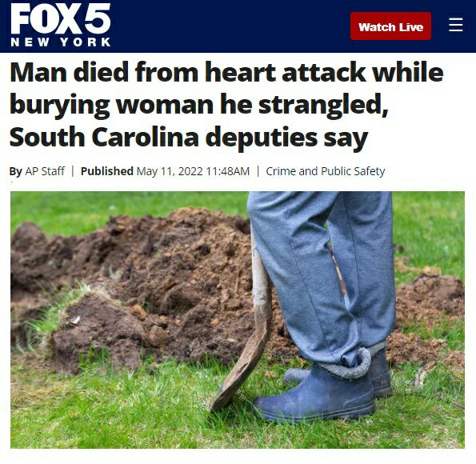This screenshot has width=476, height=464.
Task: Click the small dirt mound right of legs
Action: tap(430, 306)
